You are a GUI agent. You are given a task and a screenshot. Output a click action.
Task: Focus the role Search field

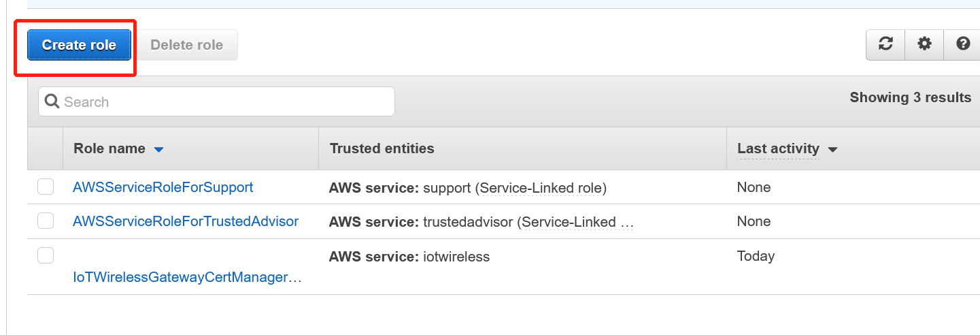click(216, 101)
